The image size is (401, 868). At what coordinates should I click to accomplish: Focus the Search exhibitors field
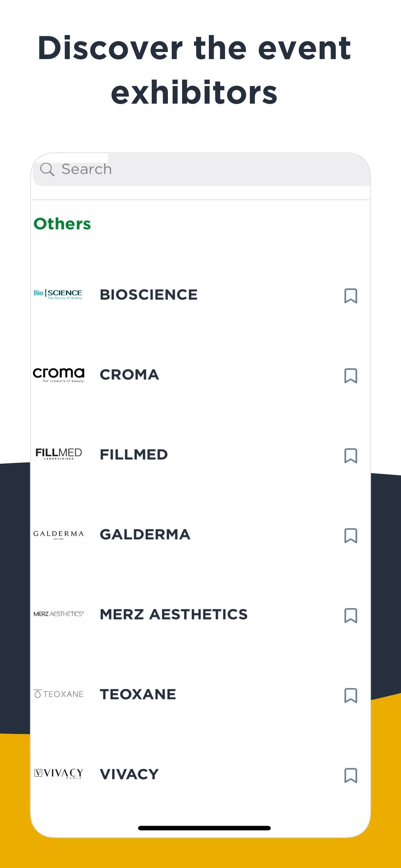201,169
